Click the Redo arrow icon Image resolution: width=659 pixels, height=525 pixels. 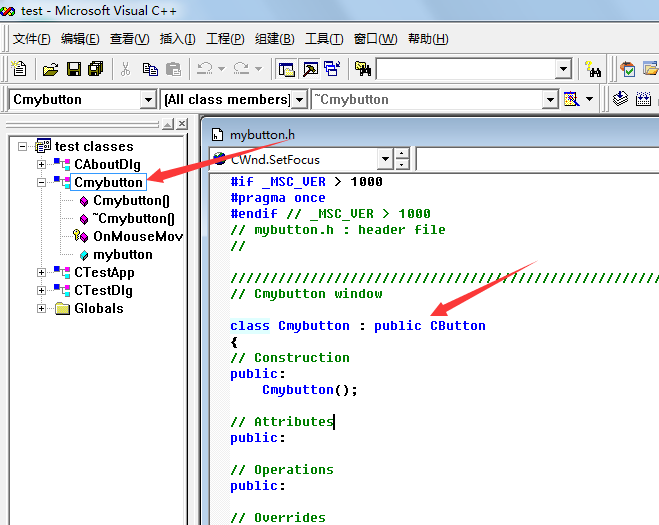pos(241,68)
